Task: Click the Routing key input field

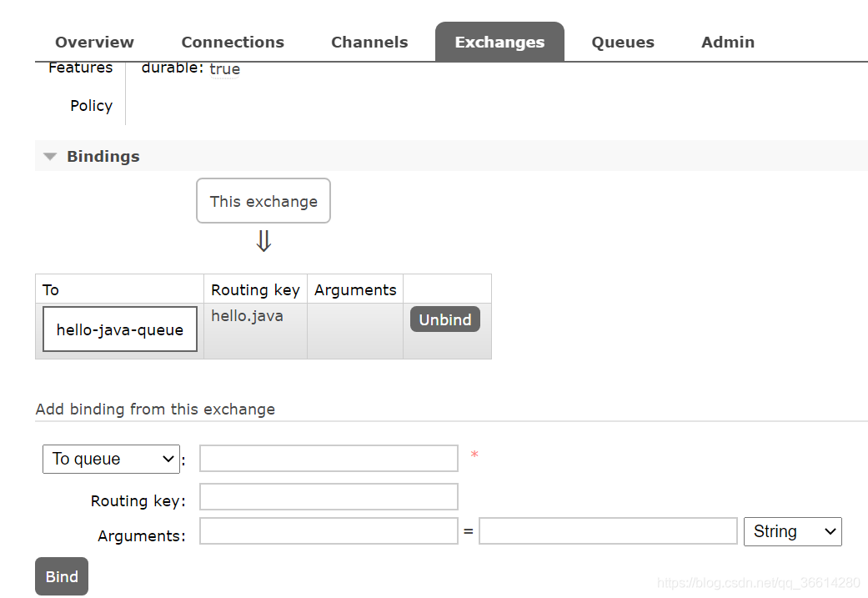Action: (x=329, y=497)
